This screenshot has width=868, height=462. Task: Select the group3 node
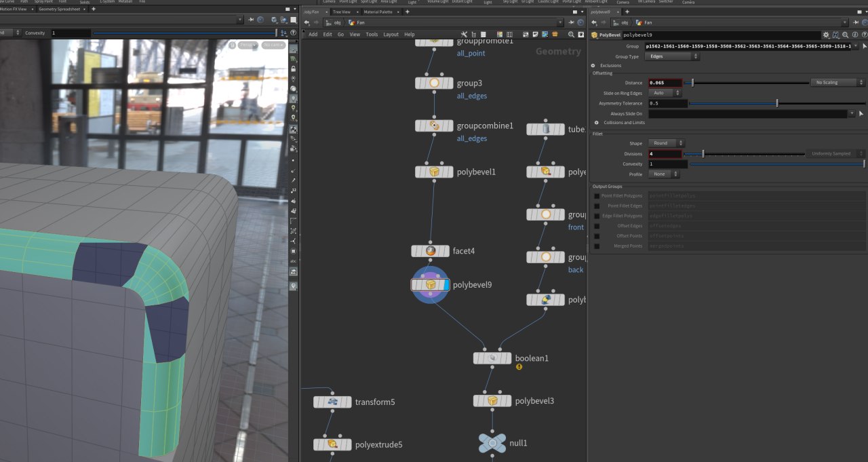pos(434,83)
